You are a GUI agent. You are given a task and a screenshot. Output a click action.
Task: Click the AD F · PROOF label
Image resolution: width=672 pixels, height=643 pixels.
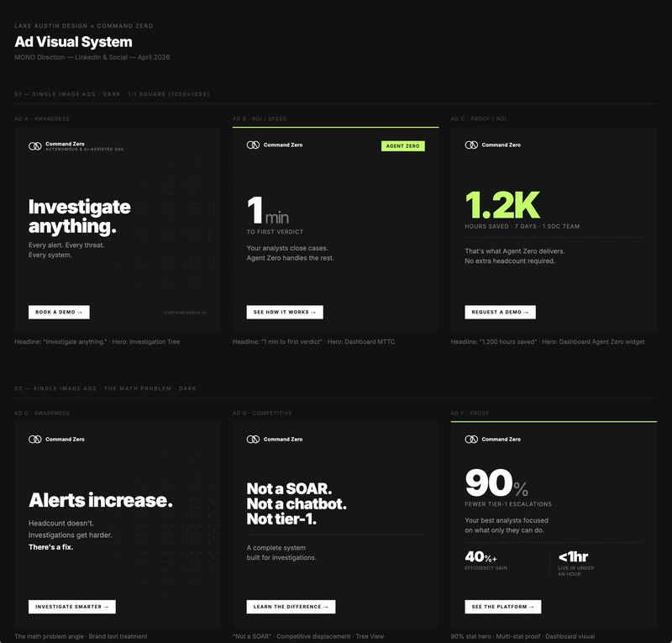(470, 413)
